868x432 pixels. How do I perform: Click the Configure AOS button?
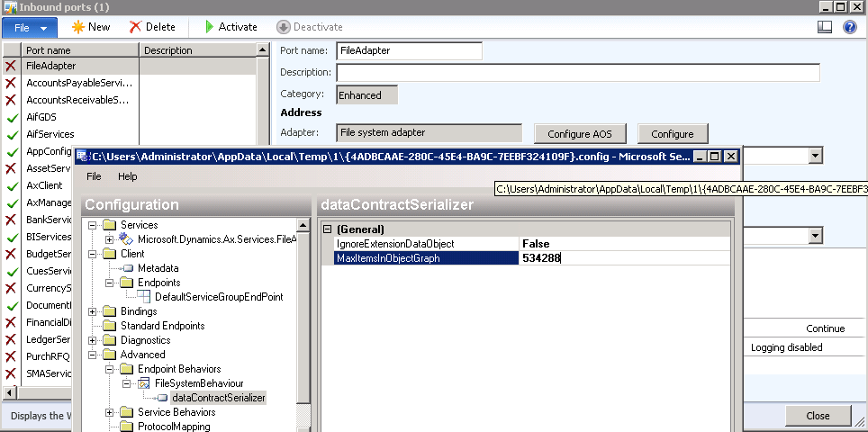click(x=579, y=134)
